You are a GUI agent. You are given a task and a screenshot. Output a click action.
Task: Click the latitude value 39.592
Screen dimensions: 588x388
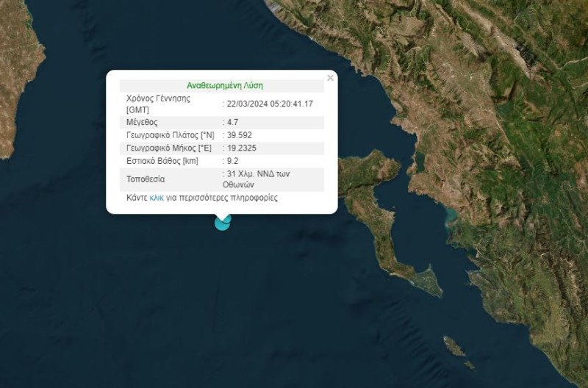pos(238,135)
